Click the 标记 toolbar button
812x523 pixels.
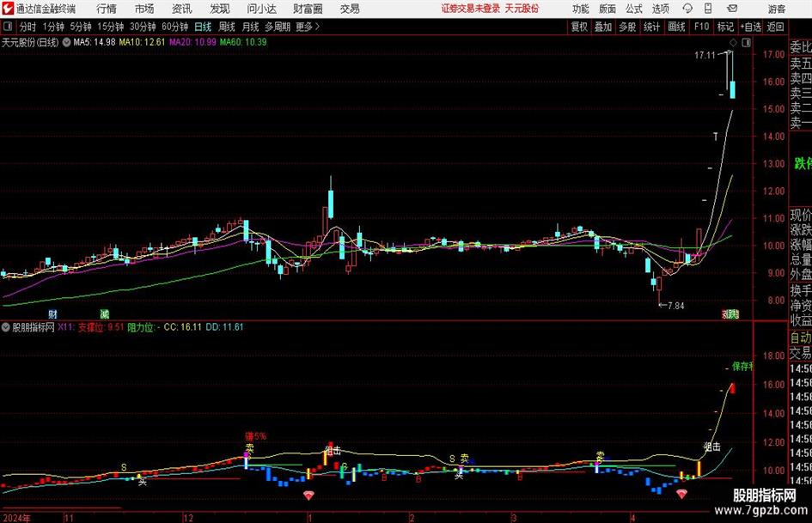725,27
